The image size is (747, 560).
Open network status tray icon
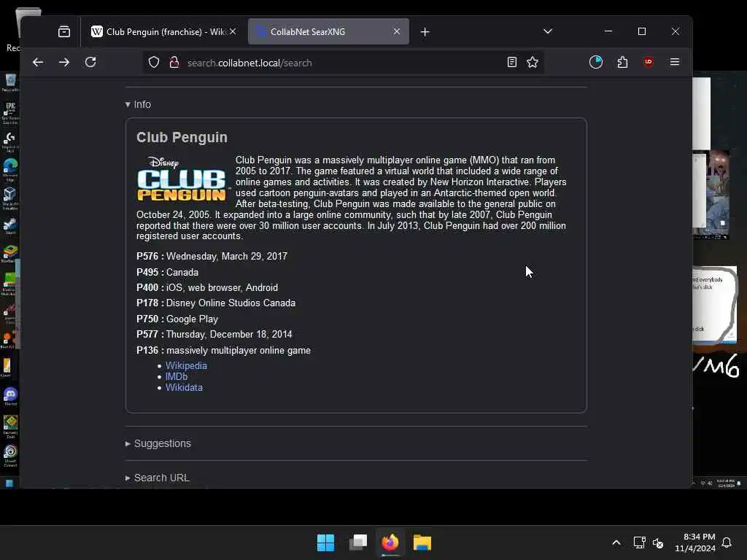coord(639,542)
